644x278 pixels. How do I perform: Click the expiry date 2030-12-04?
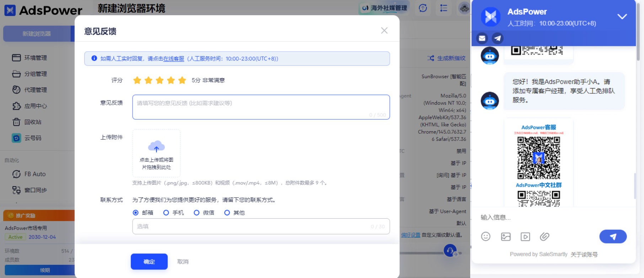point(42,237)
